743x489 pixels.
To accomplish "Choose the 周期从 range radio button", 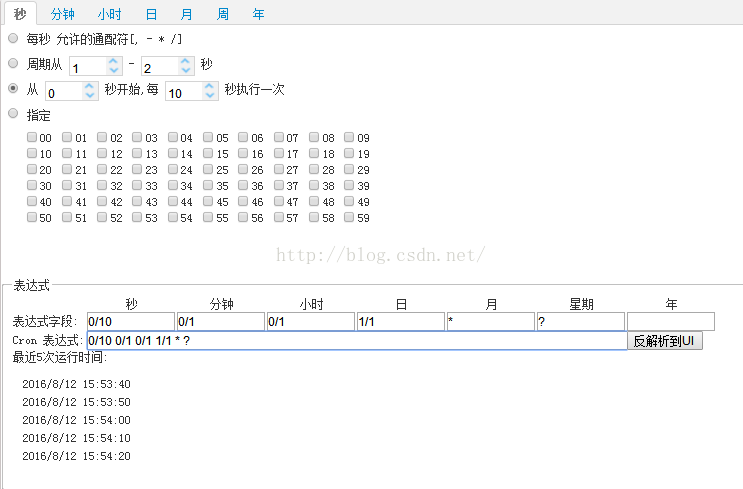I will point(13,63).
